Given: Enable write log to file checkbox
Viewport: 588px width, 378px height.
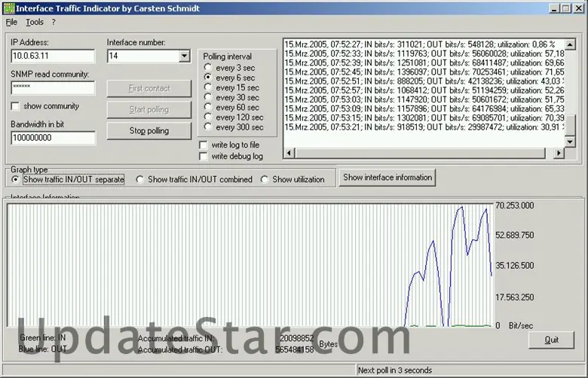Looking at the screenshot, I should tap(204, 145).
